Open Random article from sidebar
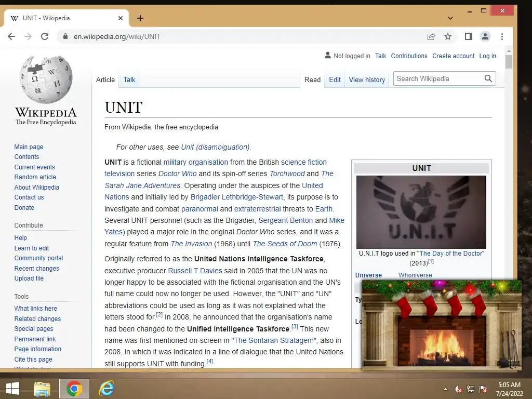Image resolution: width=532 pixels, height=399 pixels. [35, 177]
